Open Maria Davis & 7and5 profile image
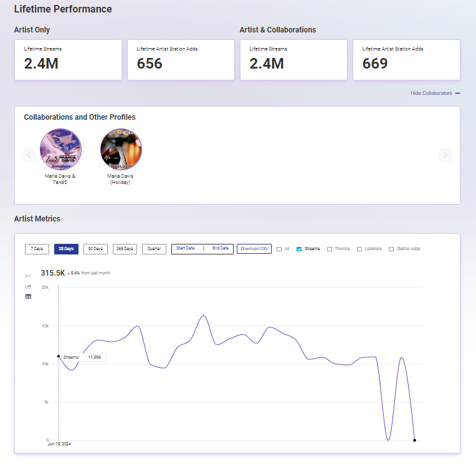Screen dimensions: 476x464 click(x=60, y=149)
